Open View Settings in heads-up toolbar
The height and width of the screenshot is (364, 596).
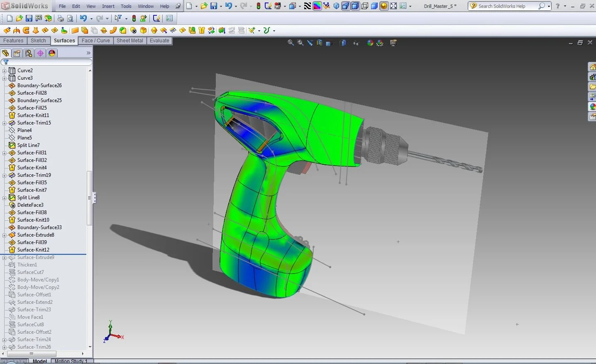(x=393, y=43)
